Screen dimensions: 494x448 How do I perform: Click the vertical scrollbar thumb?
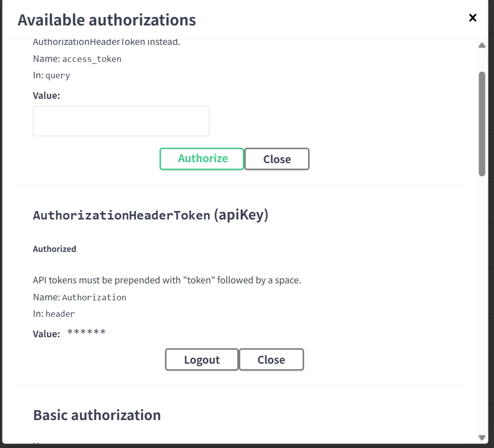pos(482,123)
